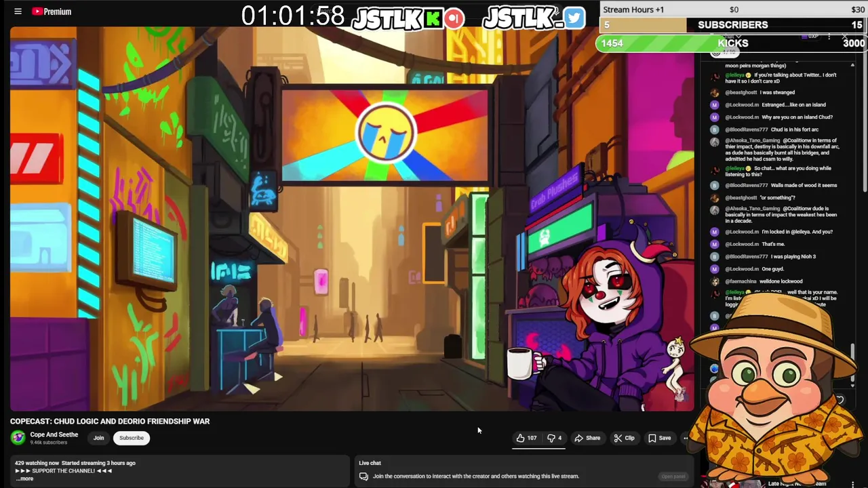Click the YouTube Premium logo

52,12
